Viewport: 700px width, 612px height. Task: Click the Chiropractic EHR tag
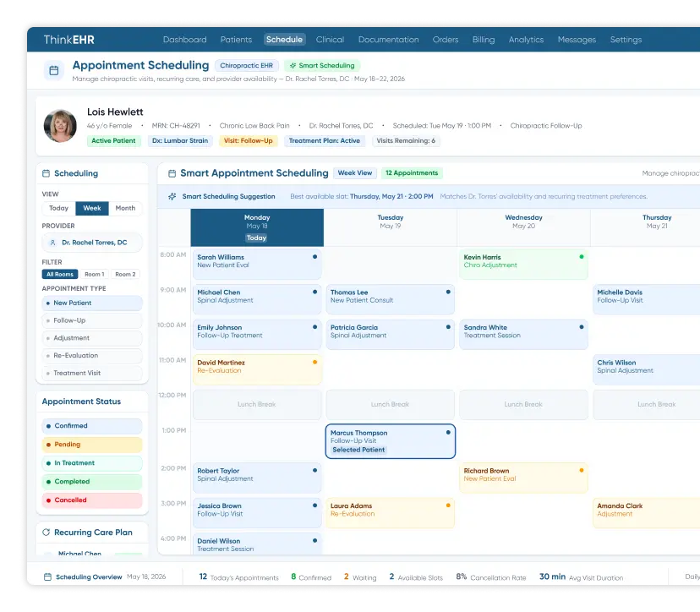tap(246, 66)
